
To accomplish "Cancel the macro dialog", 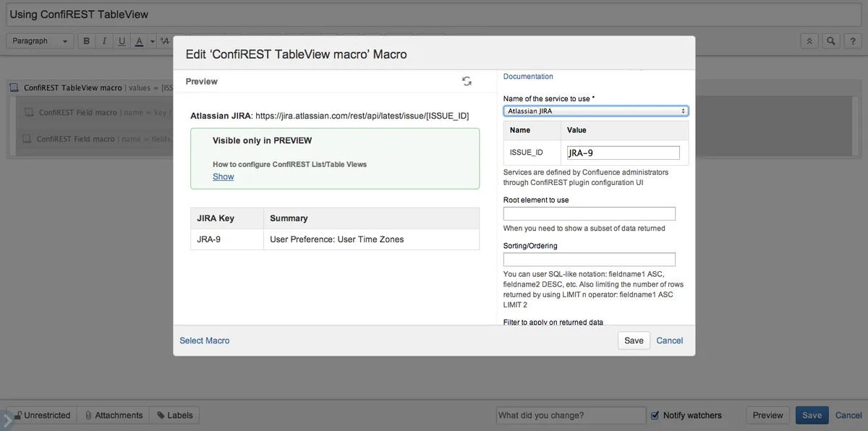I will (670, 341).
